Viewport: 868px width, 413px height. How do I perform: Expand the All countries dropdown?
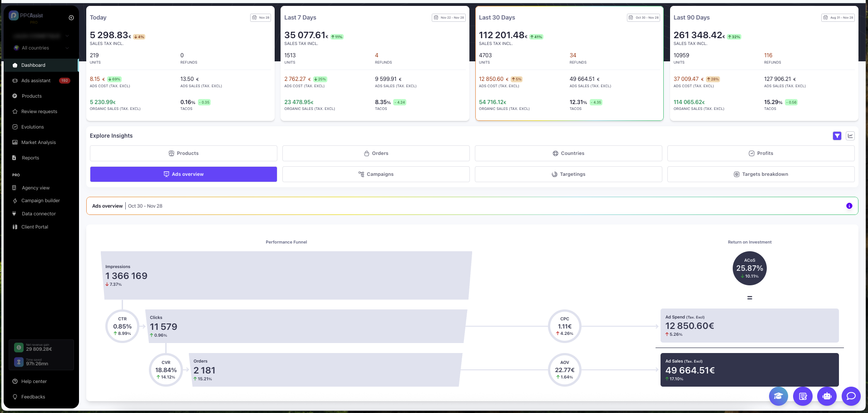(41, 48)
